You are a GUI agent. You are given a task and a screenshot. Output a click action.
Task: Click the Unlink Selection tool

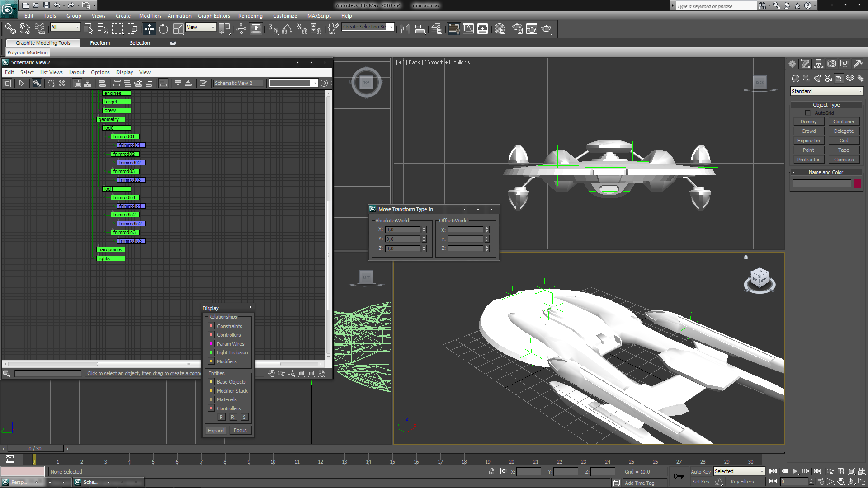[x=25, y=29]
